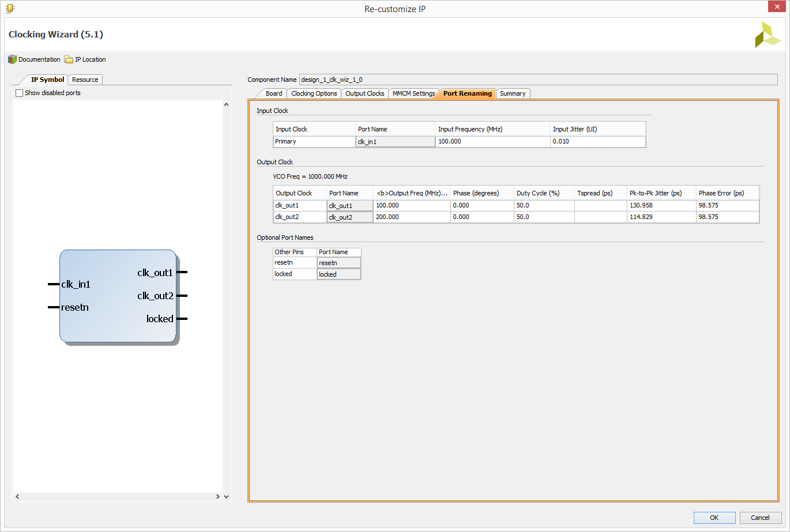Image resolution: width=790 pixels, height=532 pixels.
Task: Click the Cancel button
Action: point(761,518)
